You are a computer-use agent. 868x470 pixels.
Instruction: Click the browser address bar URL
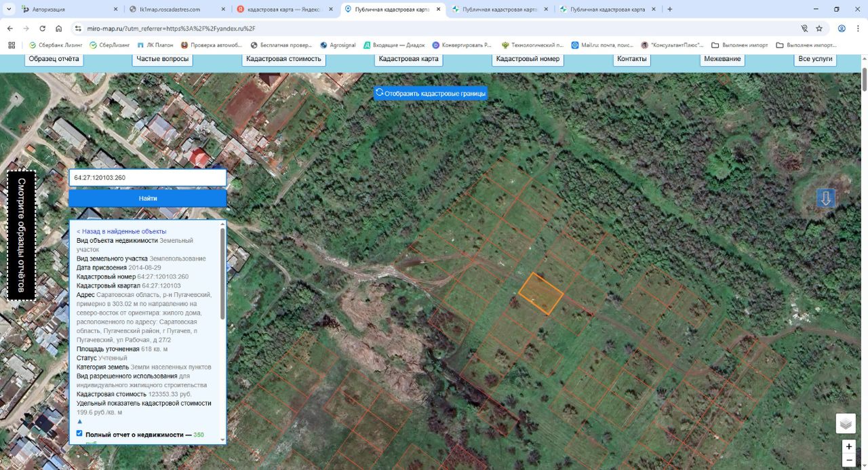(171, 28)
